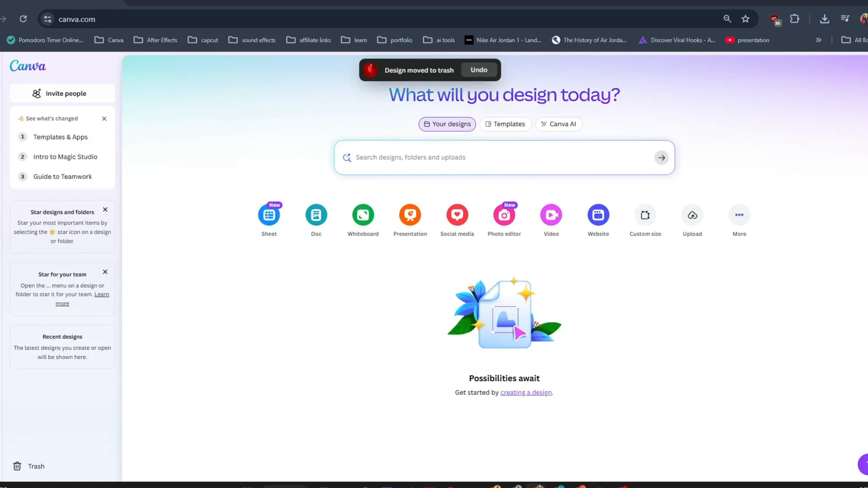Open site information icon beside canva.com
Viewport: 868px width, 488px height.
(x=47, y=19)
